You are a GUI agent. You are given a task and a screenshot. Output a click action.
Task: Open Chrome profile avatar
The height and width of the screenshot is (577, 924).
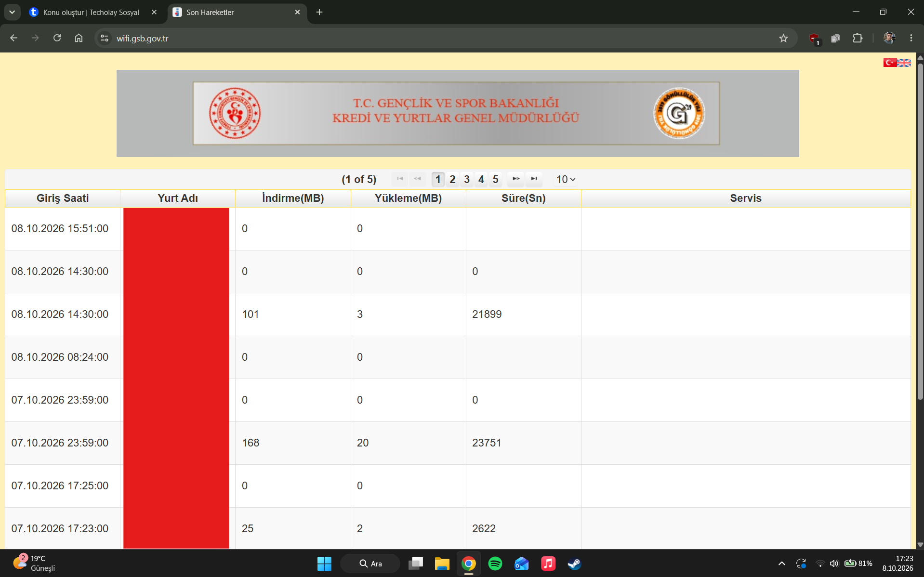click(889, 39)
